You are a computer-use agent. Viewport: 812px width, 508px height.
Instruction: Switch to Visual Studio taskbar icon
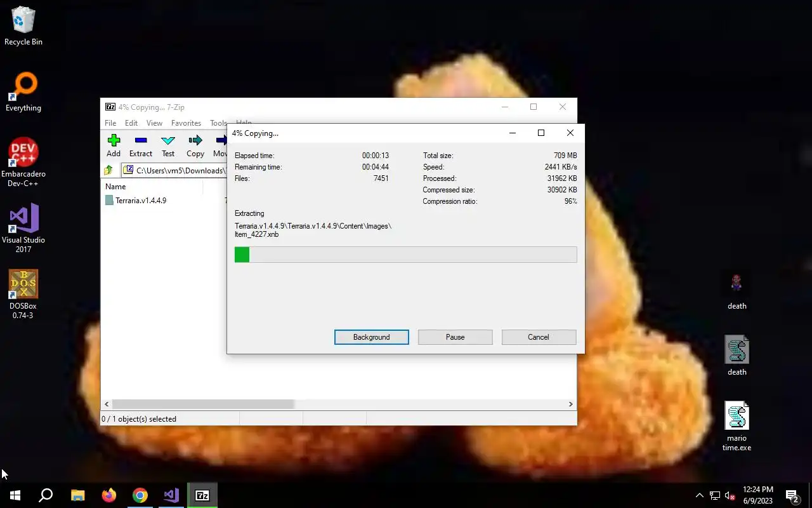[x=171, y=495]
